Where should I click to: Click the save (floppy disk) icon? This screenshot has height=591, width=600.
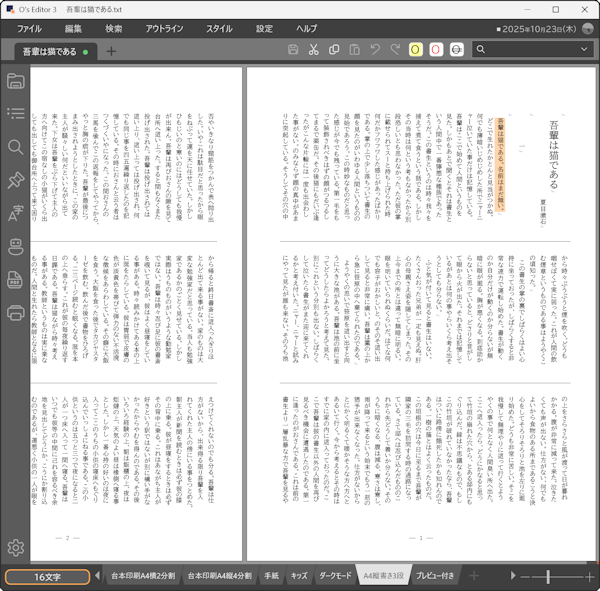[x=293, y=50]
